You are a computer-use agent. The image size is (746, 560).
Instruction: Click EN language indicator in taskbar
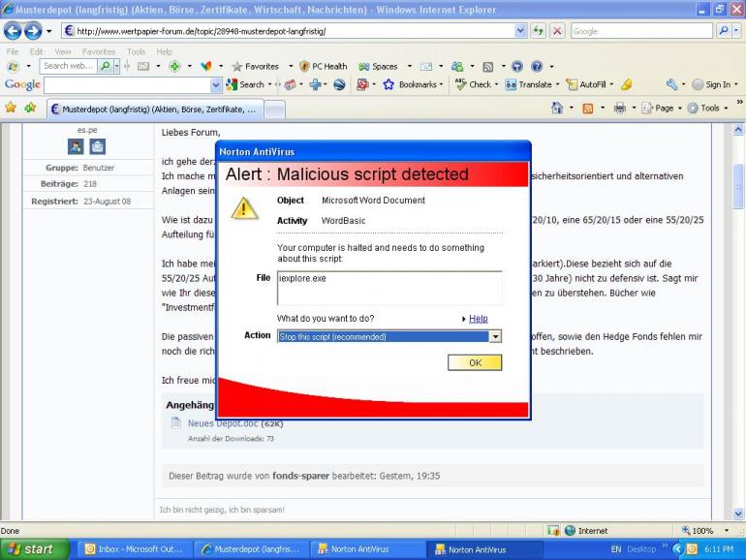[x=616, y=549]
